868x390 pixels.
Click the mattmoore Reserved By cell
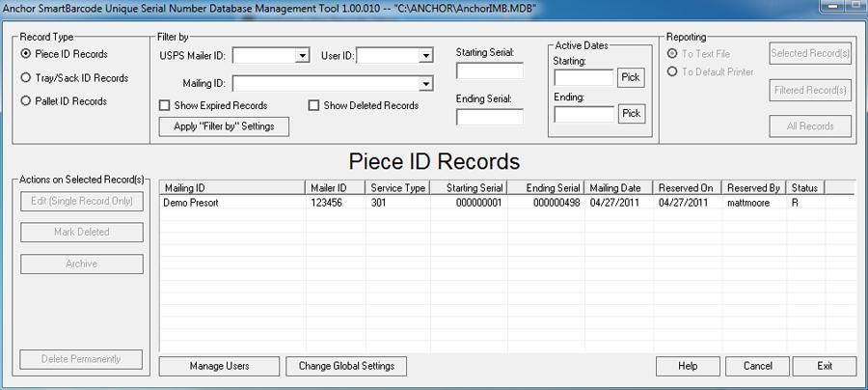(748, 203)
